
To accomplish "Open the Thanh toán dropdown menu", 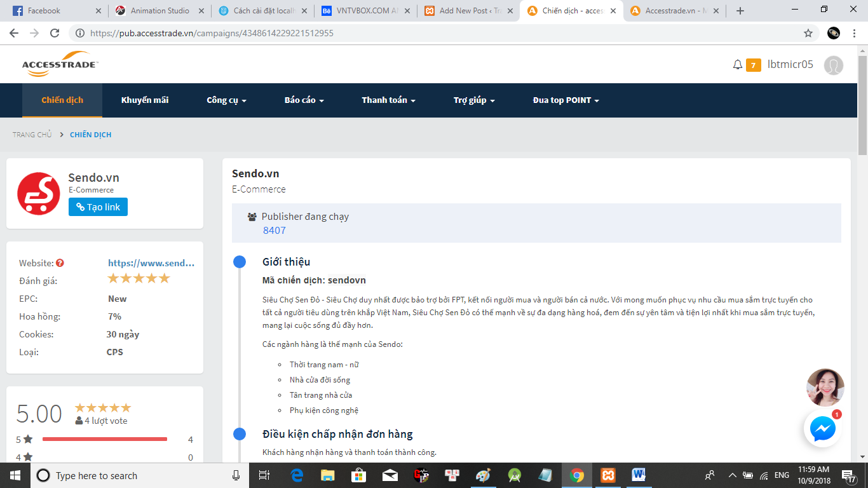I will coord(388,100).
